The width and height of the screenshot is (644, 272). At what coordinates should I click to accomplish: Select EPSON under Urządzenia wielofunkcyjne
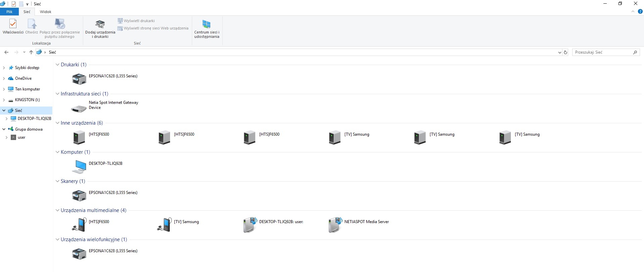click(105, 254)
